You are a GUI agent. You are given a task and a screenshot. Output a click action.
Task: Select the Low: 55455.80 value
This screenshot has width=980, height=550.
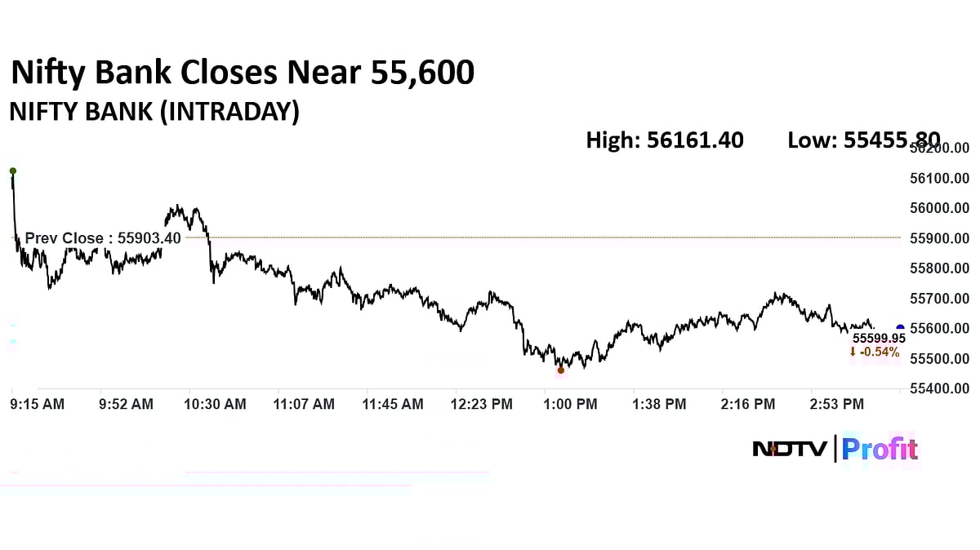[863, 140]
